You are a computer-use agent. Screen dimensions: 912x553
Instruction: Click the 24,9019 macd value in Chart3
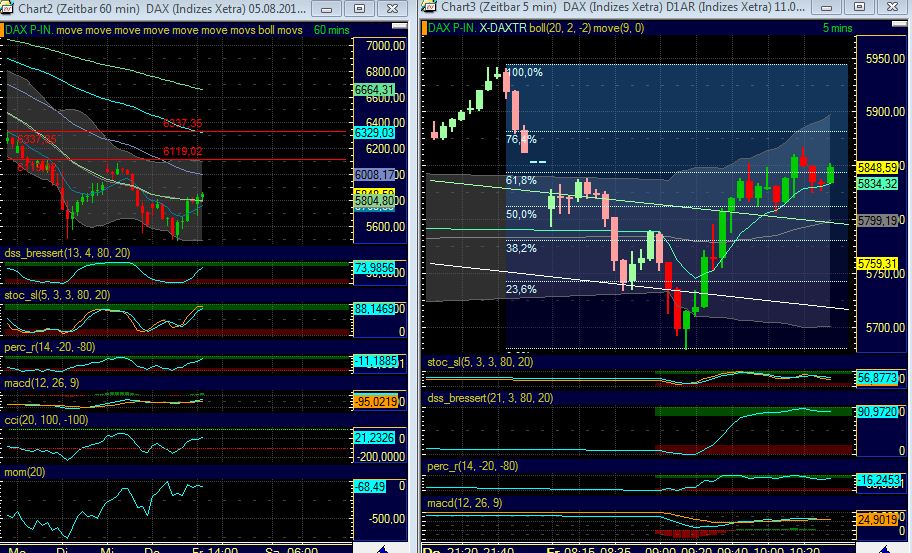(877, 518)
